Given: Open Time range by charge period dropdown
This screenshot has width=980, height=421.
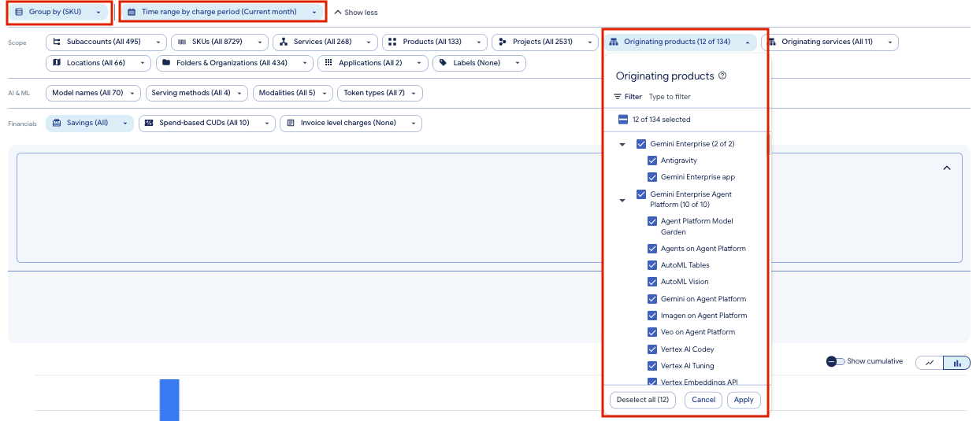Looking at the screenshot, I should click(223, 12).
